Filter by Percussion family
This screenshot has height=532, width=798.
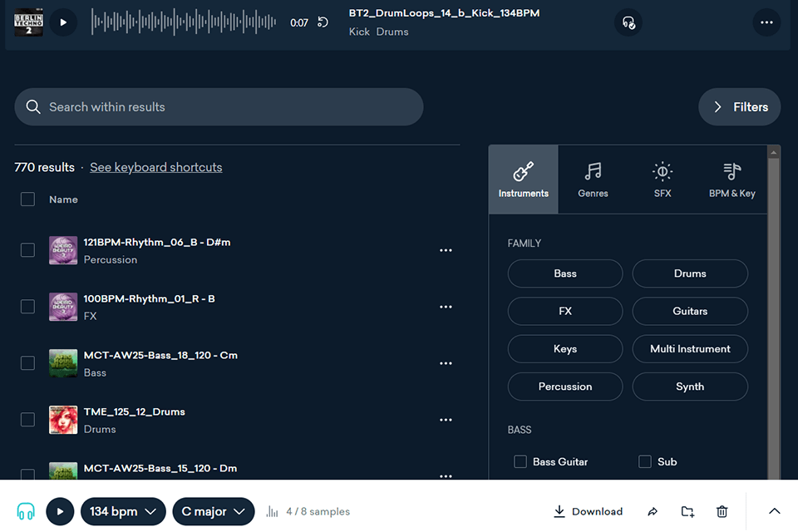click(565, 387)
